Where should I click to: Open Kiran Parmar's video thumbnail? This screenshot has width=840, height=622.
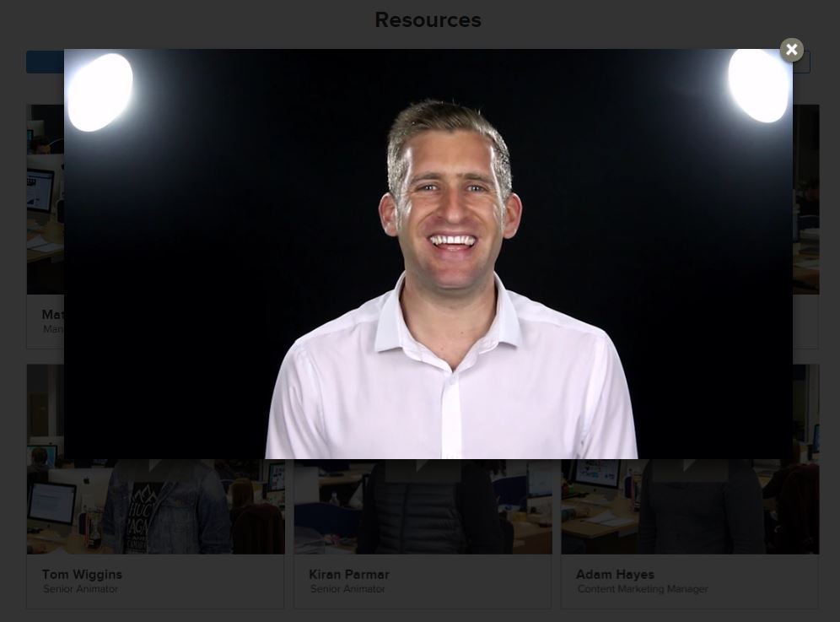[423, 506]
